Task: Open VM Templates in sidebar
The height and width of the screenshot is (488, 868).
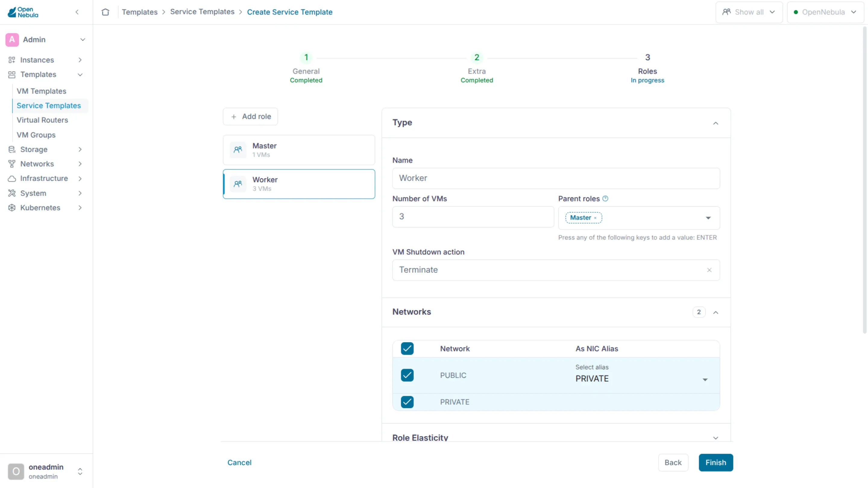Action: (42, 91)
